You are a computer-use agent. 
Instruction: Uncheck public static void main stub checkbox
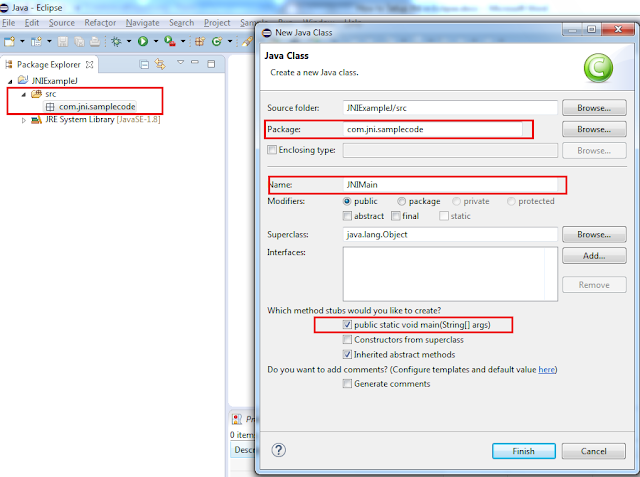click(x=347, y=325)
